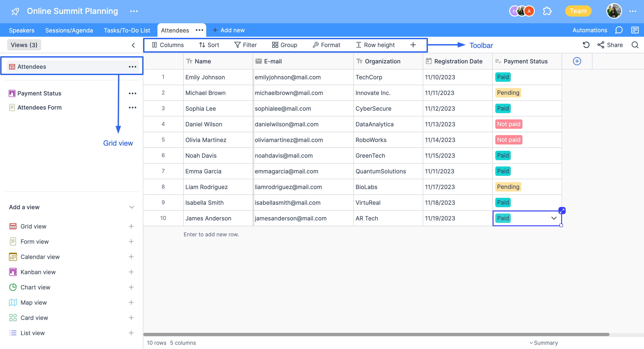Click the user profile avatar photo
Viewport: 644px width, 349px height.
[614, 11]
